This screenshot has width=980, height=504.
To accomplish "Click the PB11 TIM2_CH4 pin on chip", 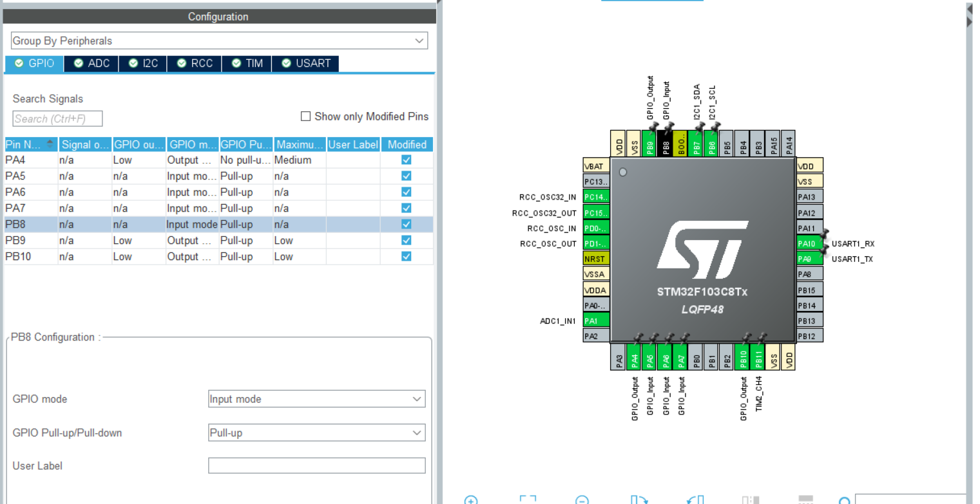I will click(758, 357).
